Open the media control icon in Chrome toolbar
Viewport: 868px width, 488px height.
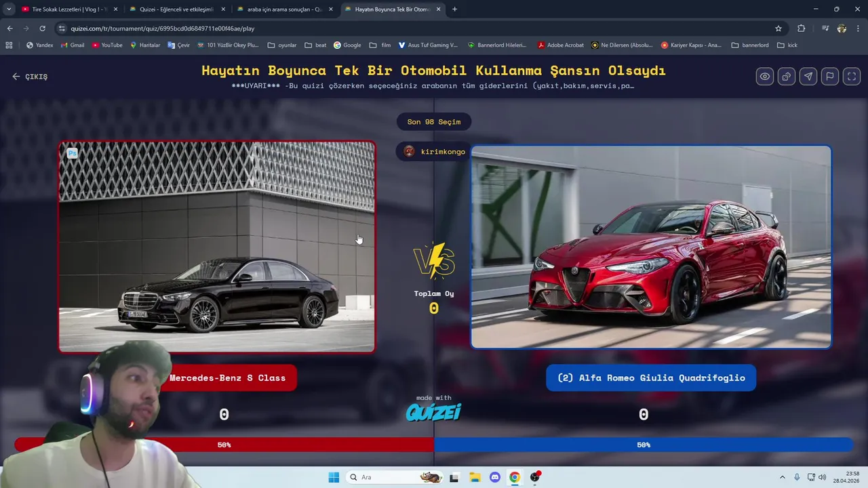point(825,28)
